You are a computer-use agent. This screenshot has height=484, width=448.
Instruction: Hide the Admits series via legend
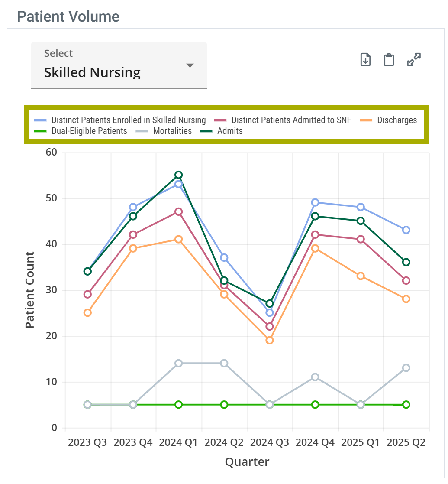(230, 131)
